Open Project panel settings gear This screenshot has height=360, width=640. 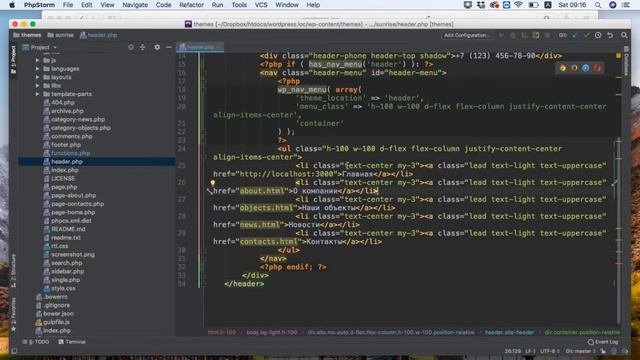pyautogui.click(x=157, y=47)
